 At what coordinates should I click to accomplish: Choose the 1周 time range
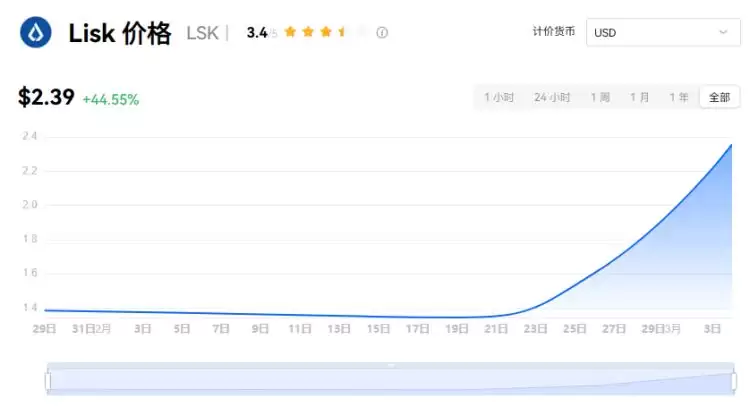[x=600, y=97]
